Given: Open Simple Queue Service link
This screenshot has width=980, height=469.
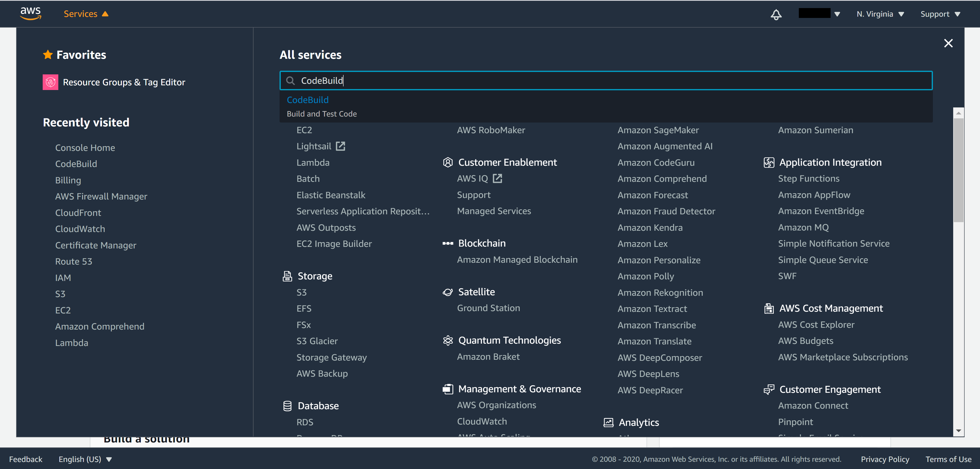Looking at the screenshot, I should pos(823,260).
